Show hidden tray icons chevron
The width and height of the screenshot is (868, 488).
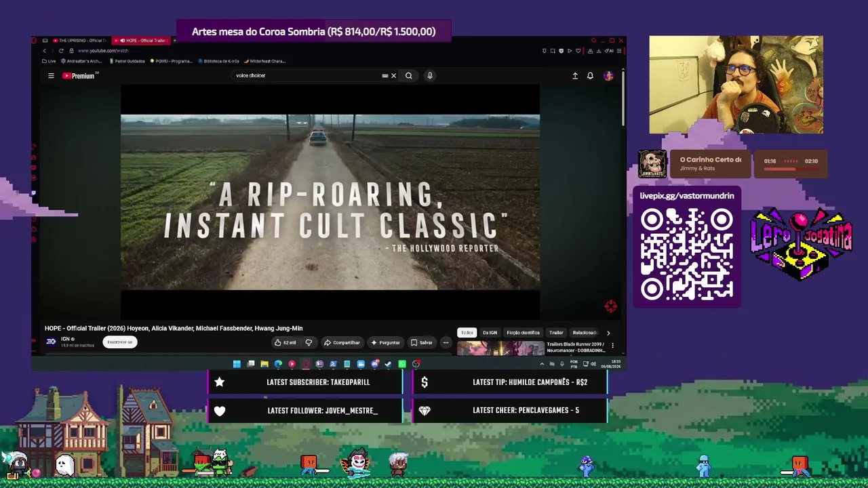pos(542,364)
